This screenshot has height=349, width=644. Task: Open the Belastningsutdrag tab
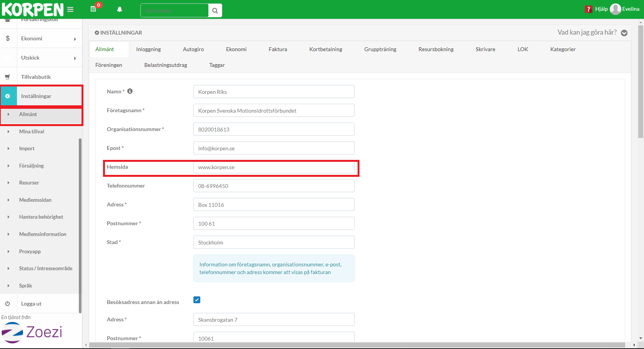pos(166,65)
